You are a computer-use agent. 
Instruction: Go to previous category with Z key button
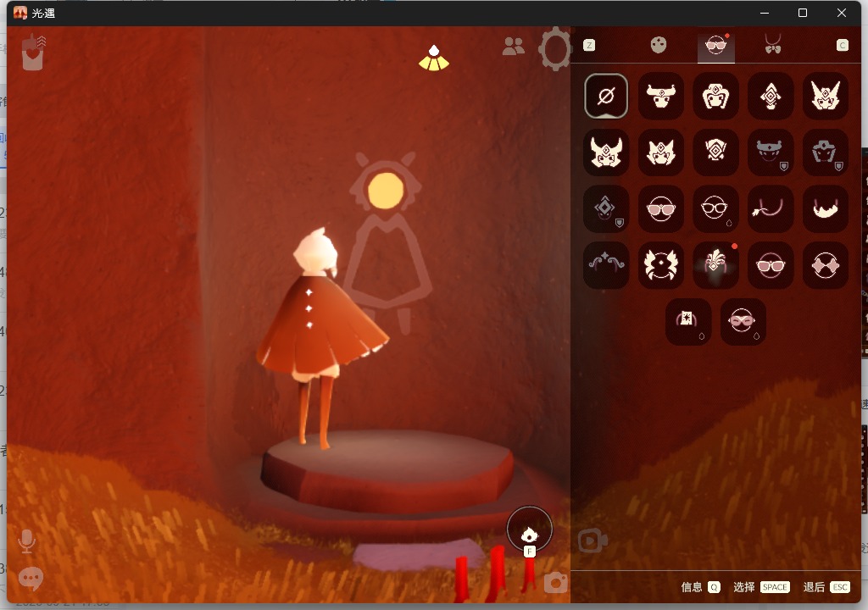(x=589, y=46)
